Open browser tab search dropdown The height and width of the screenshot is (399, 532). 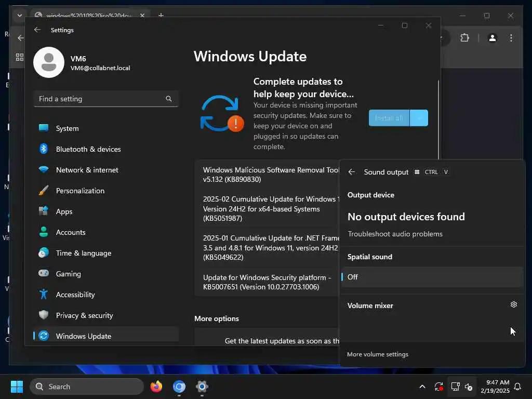click(x=19, y=15)
